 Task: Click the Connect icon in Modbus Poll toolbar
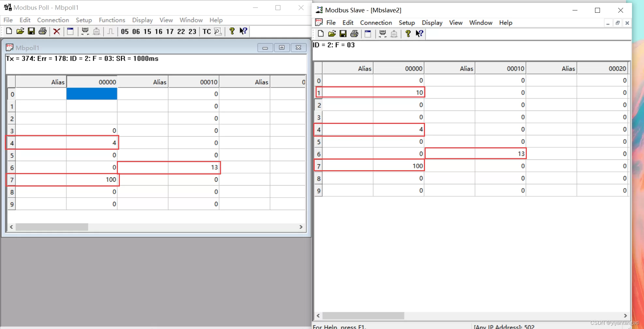(x=85, y=31)
